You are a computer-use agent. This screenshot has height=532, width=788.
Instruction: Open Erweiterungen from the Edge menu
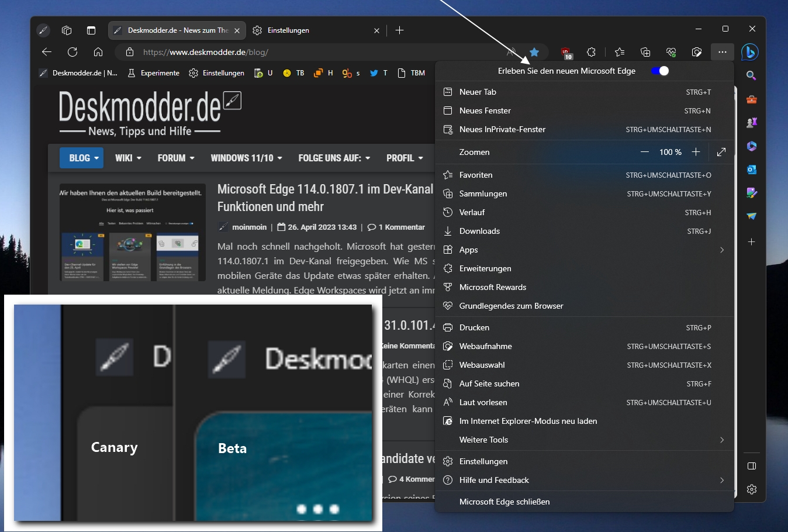point(585,268)
